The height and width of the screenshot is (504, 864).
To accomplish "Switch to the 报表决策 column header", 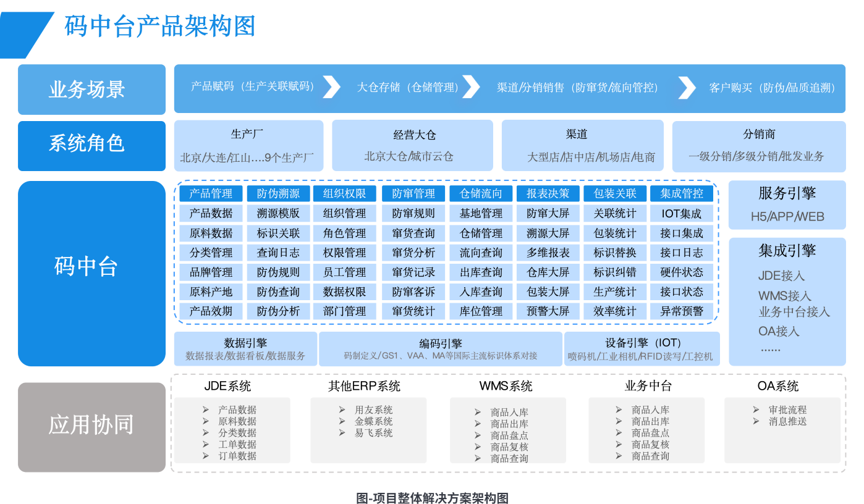I will (x=548, y=194).
